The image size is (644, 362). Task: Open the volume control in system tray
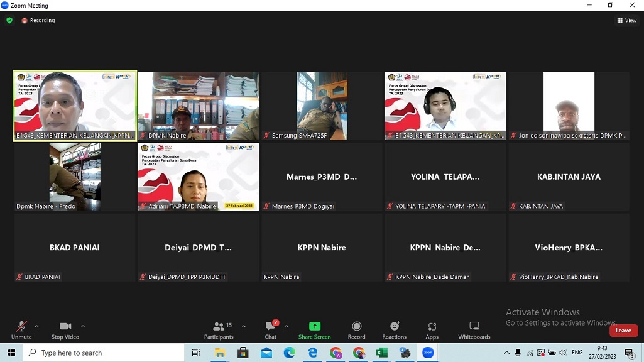[x=563, y=353]
